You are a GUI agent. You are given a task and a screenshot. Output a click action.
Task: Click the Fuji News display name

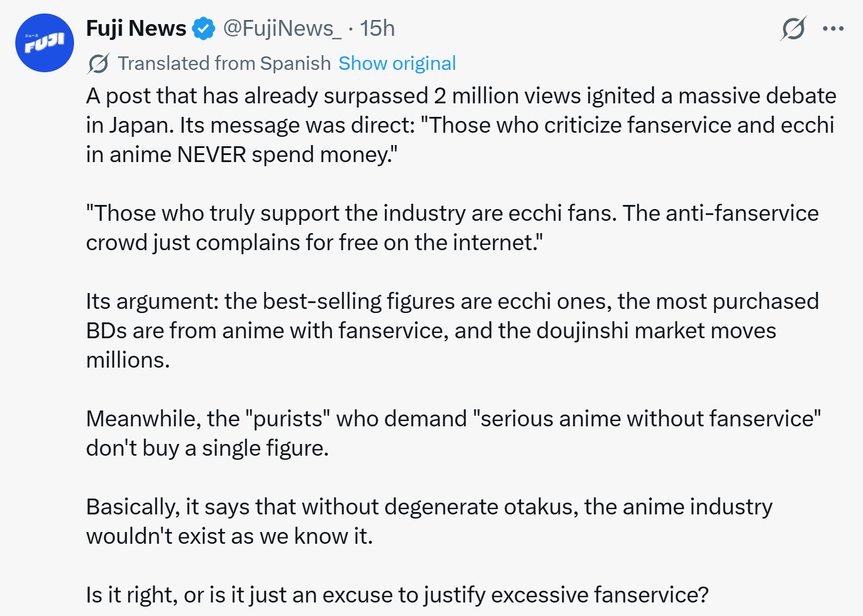pos(136,28)
